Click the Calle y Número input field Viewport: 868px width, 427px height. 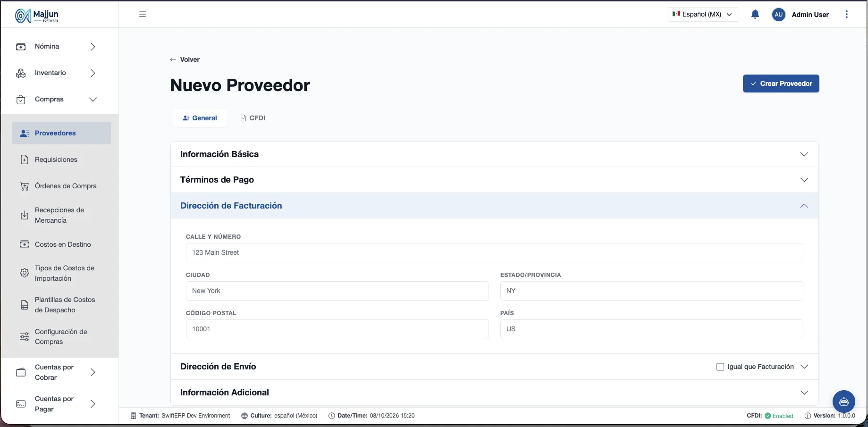tap(495, 252)
